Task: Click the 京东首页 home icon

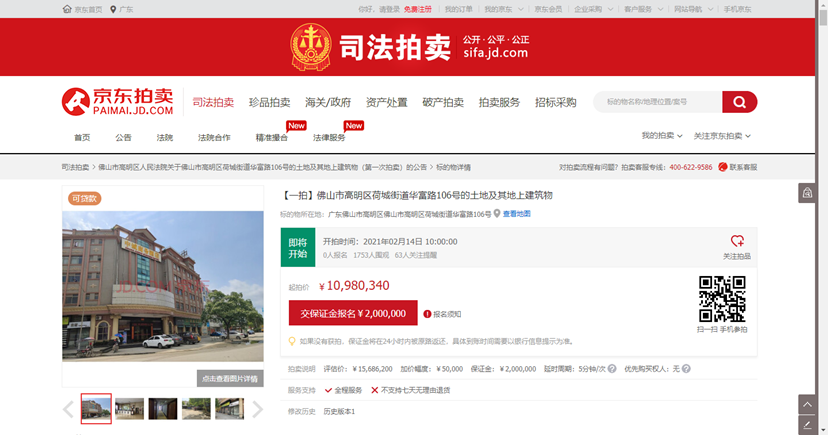Action: point(67,9)
